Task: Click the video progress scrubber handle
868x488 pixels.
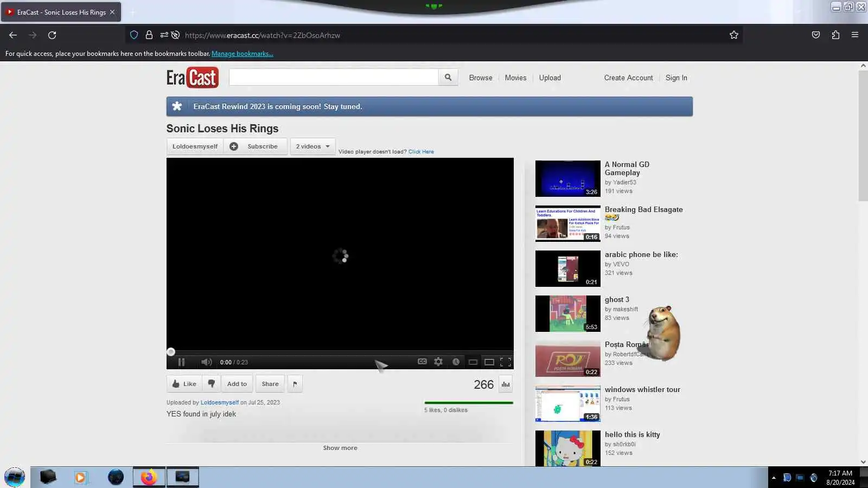Action: tap(171, 352)
